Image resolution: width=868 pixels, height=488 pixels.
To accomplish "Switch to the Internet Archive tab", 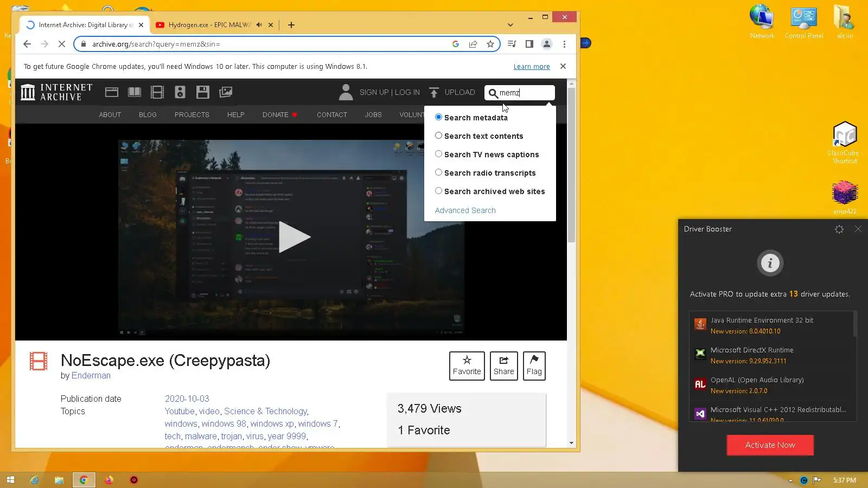I will [85, 25].
